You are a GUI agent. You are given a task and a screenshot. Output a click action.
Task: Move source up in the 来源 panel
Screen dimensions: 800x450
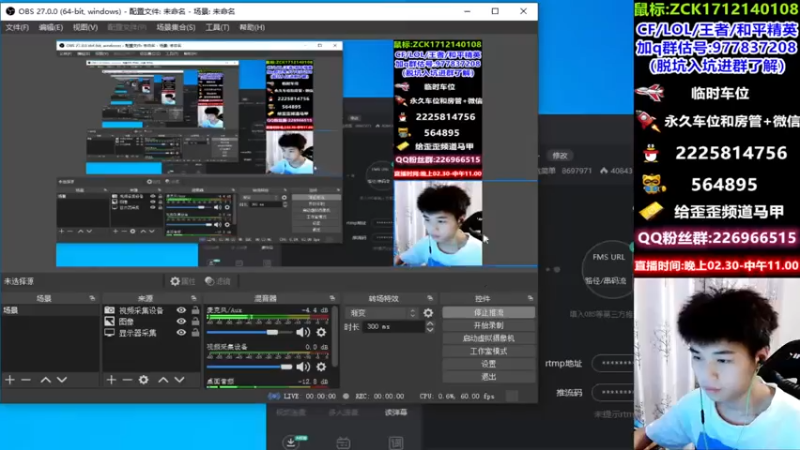[x=163, y=380]
